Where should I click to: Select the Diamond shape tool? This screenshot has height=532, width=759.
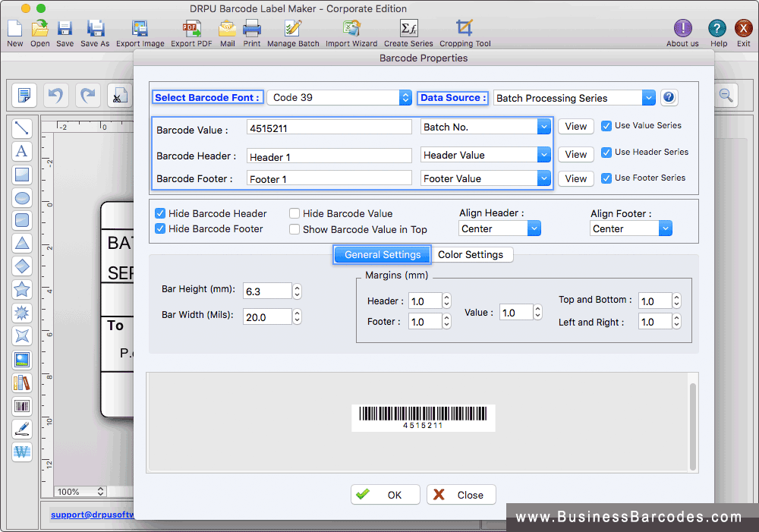coord(22,266)
